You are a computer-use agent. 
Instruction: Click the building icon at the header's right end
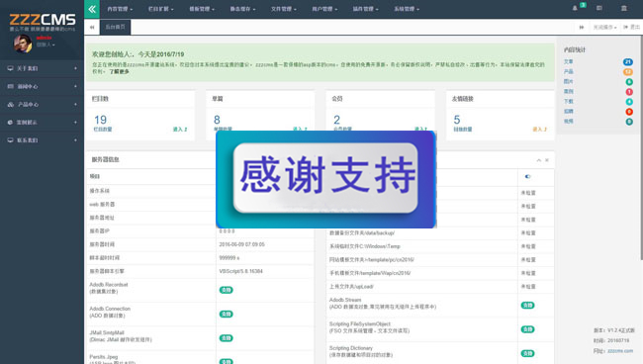(x=624, y=8)
